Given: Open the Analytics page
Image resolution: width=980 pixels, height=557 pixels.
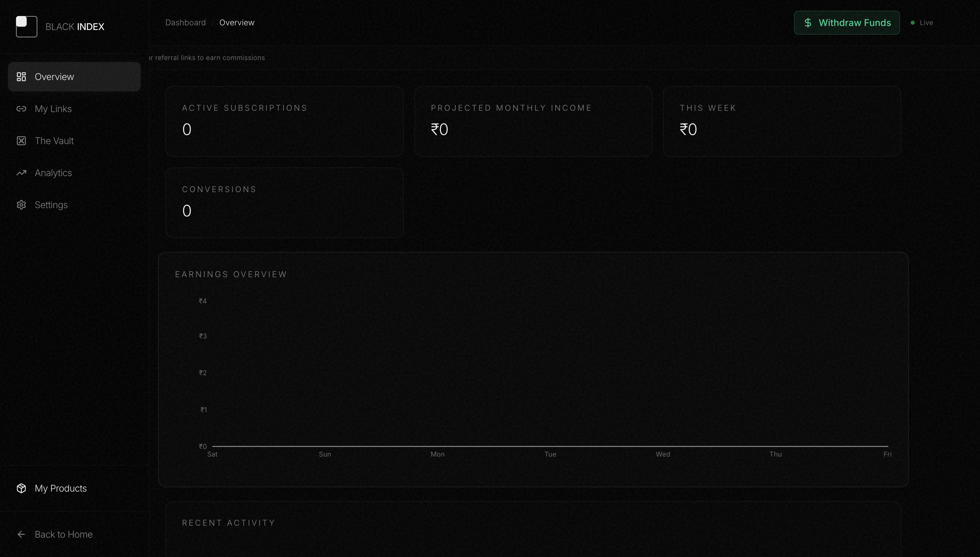Looking at the screenshot, I should [74, 173].
